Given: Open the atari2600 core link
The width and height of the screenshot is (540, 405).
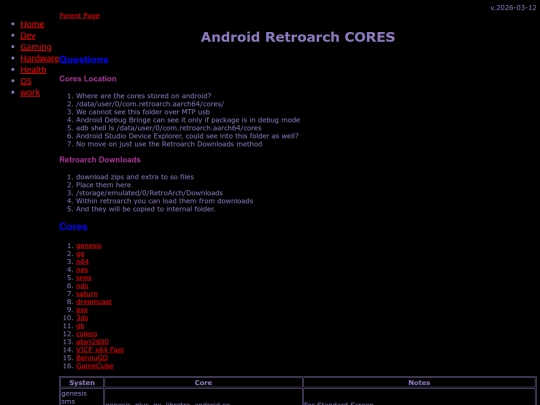Looking at the screenshot, I should [92, 342].
